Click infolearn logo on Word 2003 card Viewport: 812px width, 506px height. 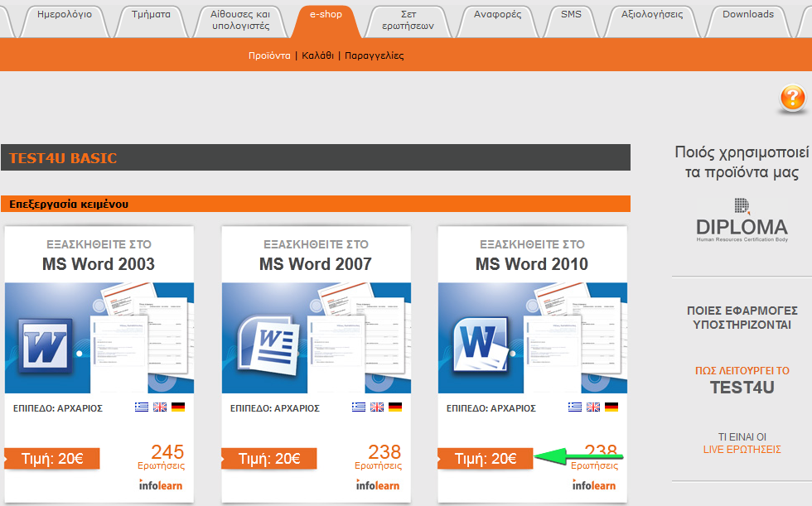coord(161,484)
